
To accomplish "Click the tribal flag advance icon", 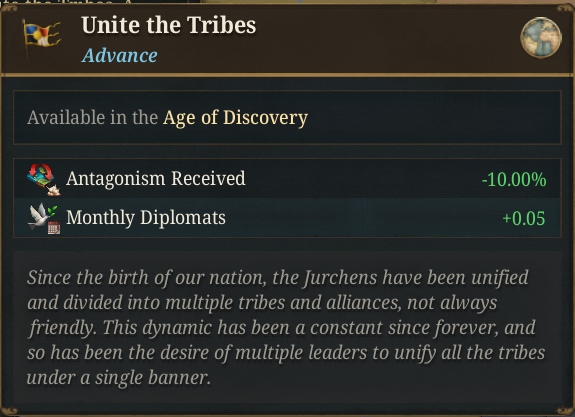I will coord(42,38).
